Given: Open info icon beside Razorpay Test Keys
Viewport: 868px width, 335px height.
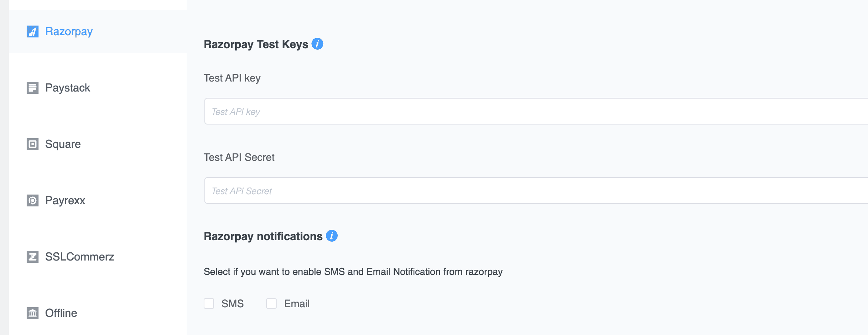Looking at the screenshot, I should tap(317, 44).
